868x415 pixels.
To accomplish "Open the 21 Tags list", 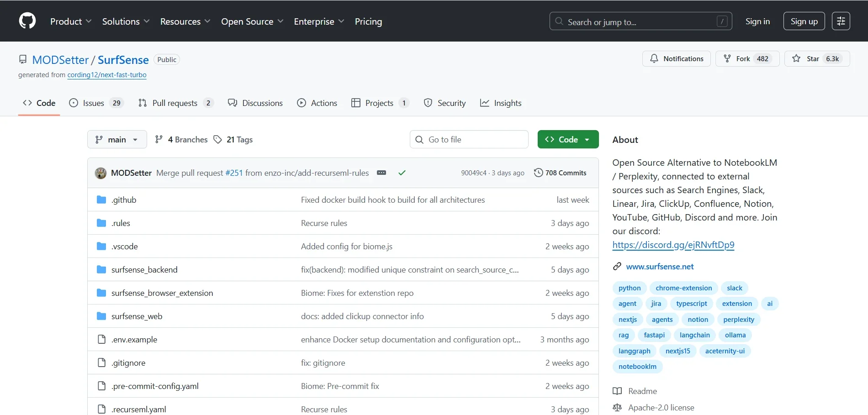I will click(233, 140).
